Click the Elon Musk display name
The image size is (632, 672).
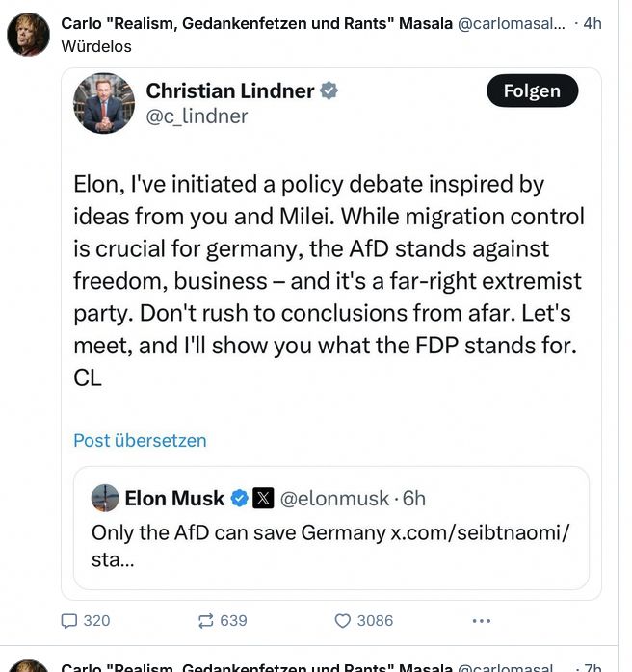pyautogui.click(x=174, y=499)
